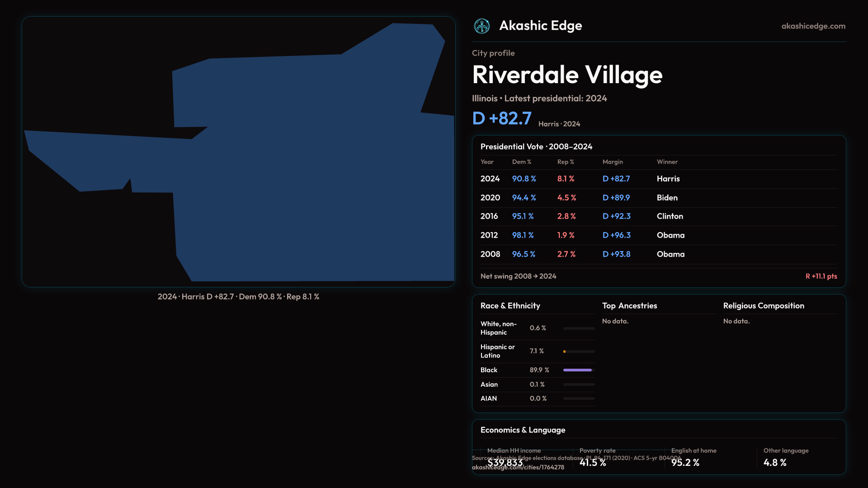This screenshot has height=488, width=868.
Task: Click the Other language 4.8 % stat
Action: 775,462
